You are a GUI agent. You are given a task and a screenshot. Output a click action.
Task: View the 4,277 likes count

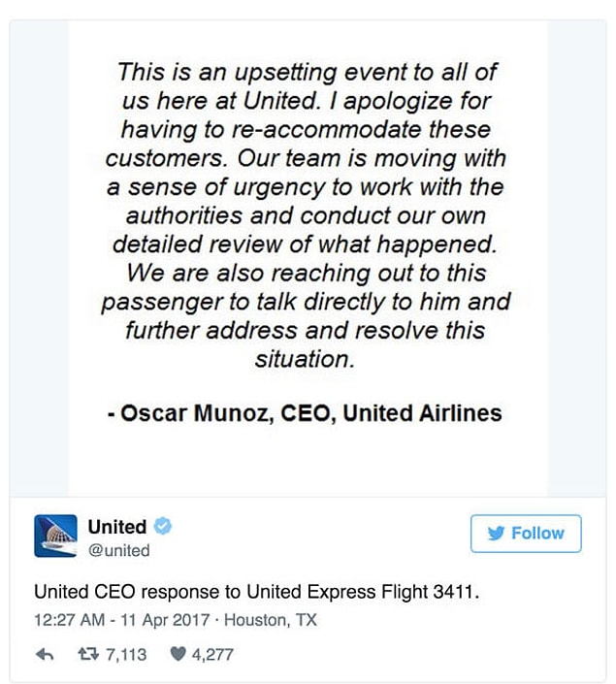point(212,654)
